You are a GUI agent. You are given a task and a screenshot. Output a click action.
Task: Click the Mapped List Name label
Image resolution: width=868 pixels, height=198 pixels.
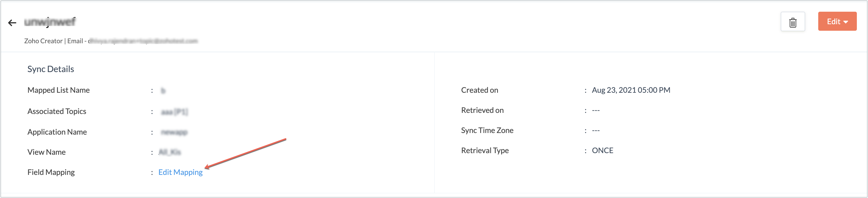[x=59, y=90]
